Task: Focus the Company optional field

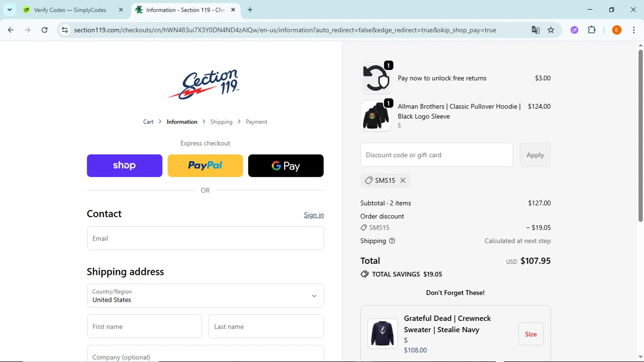Action: point(205,354)
